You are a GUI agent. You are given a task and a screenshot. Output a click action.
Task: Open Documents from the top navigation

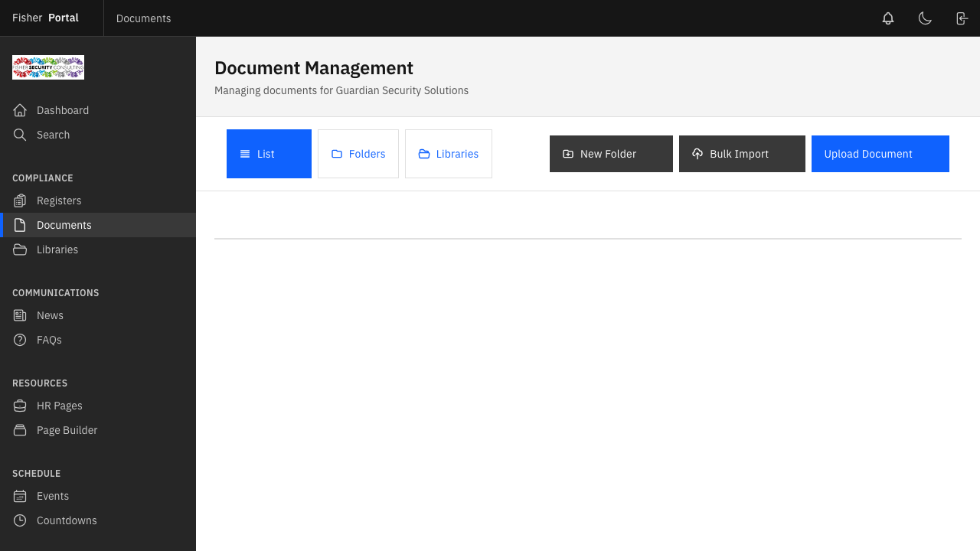click(x=143, y=18)
